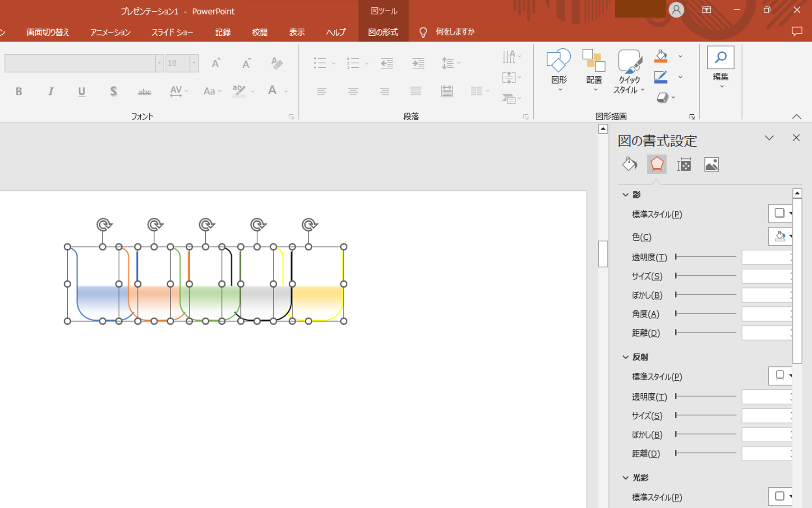Screen dimensions: 812x508
Task: Apply shape outline pen
Action: [661, 77]
